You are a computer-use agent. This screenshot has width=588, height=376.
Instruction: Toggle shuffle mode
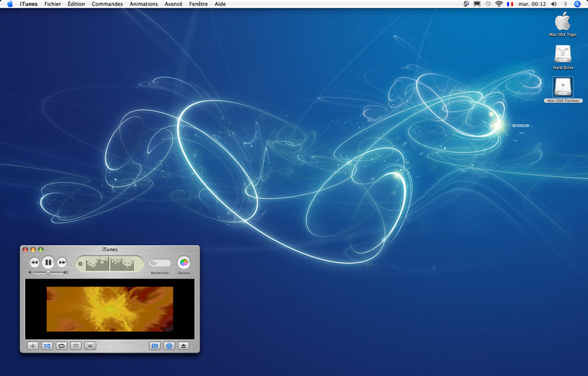click(x=47, y=346)
